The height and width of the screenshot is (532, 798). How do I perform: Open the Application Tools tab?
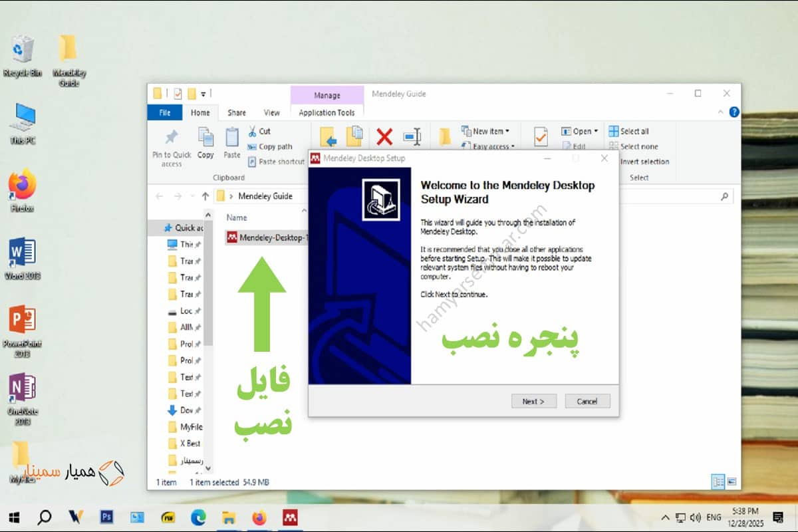click(327, 112)
